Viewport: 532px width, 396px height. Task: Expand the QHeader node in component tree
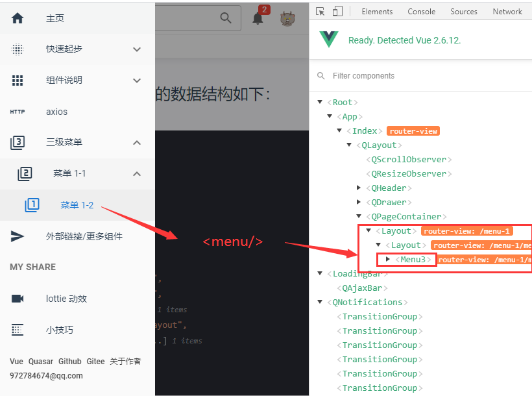359,188
